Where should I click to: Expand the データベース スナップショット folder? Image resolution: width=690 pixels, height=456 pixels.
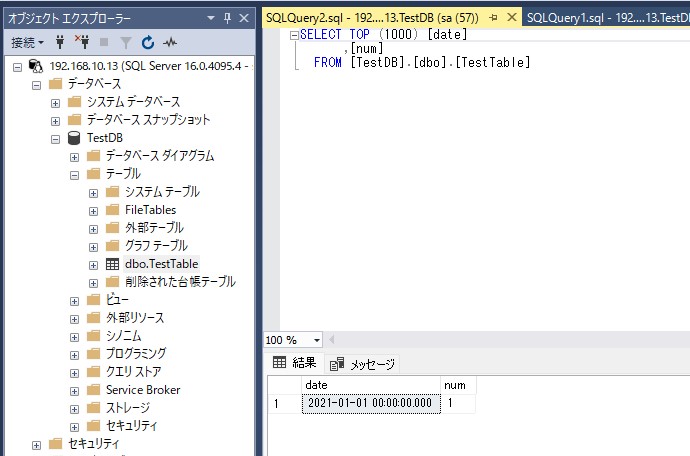click(x=55, y=121)
